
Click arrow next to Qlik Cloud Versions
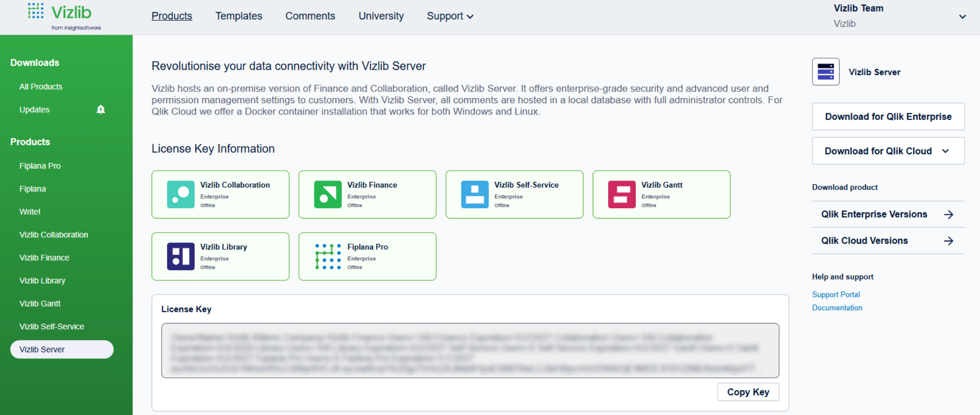949,241
